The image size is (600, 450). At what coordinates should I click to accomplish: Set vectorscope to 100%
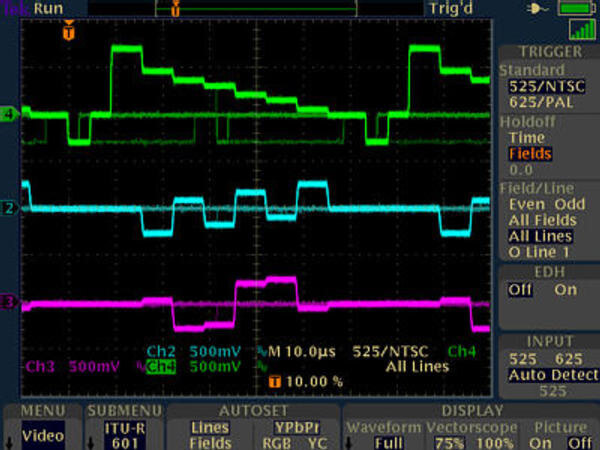coord(495,443)
